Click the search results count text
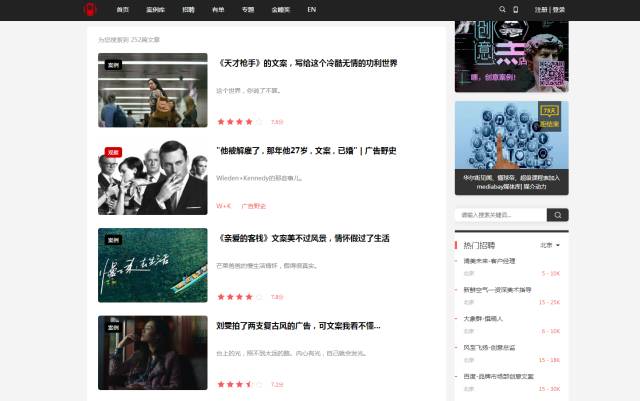Viewport: 640px width, 401px height. click(x=129, y=40)
